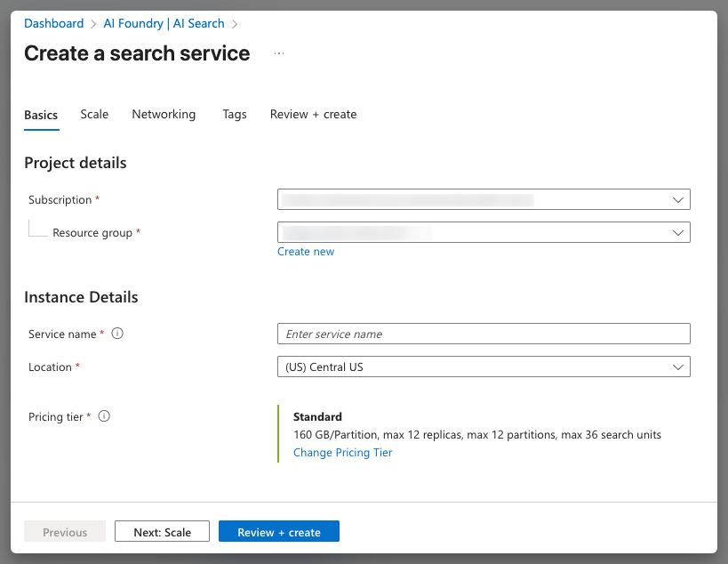Click the Change Pricing Tier link

pos(342,453)
